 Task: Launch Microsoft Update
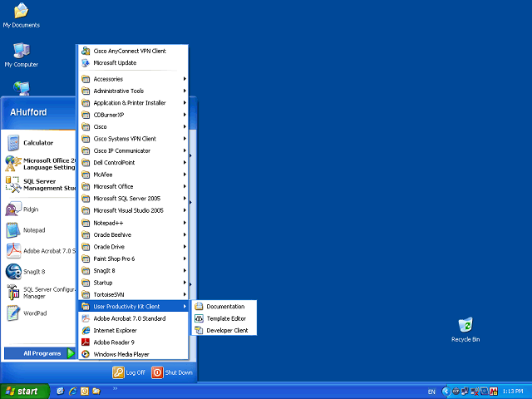tap(133, 63)
